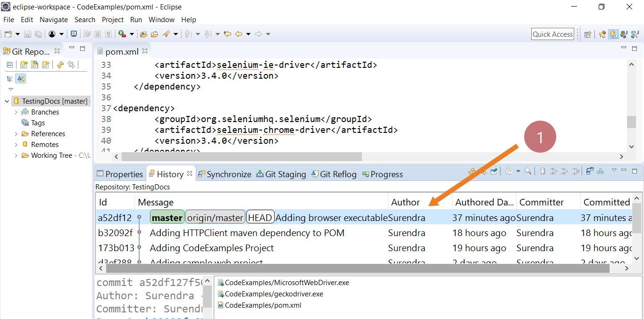Refresh the Git Repositories view
The image size is (644, 319).
60,65
